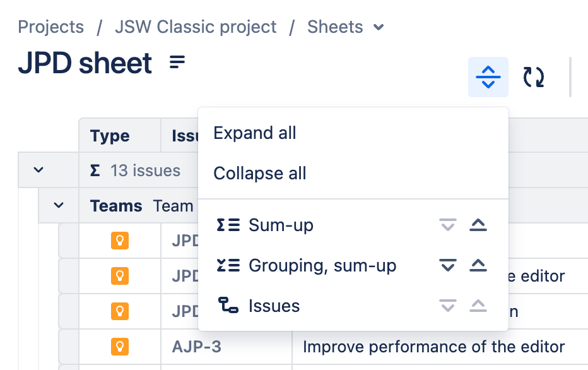
Task: Expand Sum-up level using down arrow
Action: coord(448,225)
